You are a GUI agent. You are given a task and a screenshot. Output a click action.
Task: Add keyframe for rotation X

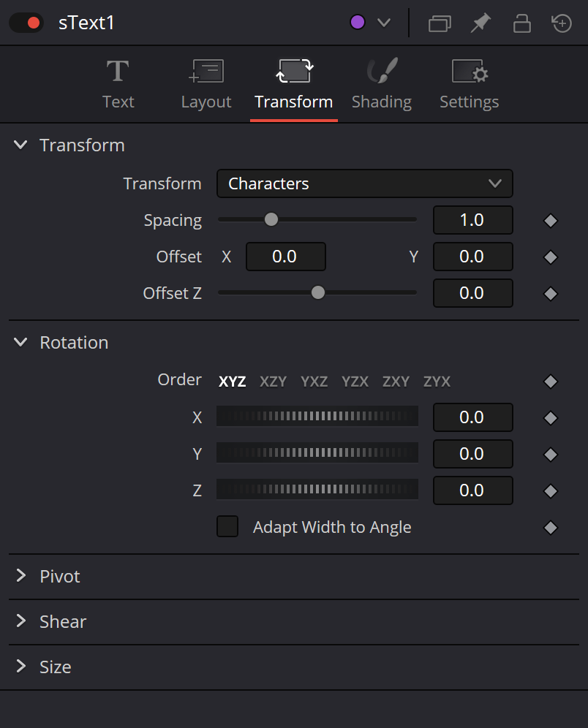pos(551,418)
